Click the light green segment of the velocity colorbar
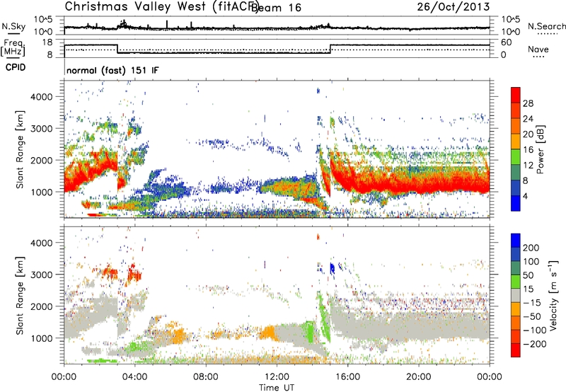The image size is (566, 392). pos(516,282)
